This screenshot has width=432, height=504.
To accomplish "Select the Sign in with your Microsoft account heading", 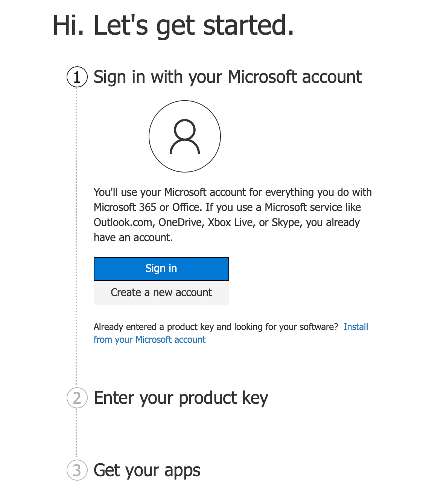I will 227,77.
